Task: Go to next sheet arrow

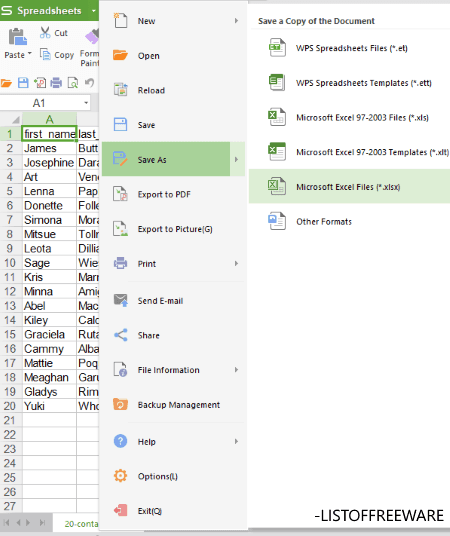Action: pyautogui.click(x=28, y=523)
